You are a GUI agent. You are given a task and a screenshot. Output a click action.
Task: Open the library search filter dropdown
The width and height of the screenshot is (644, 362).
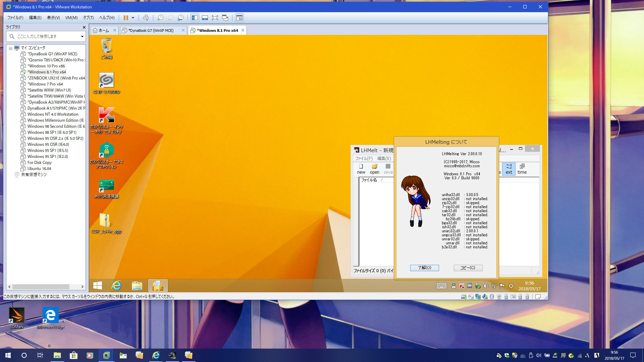pyautogui.click(x=82, y=37)
